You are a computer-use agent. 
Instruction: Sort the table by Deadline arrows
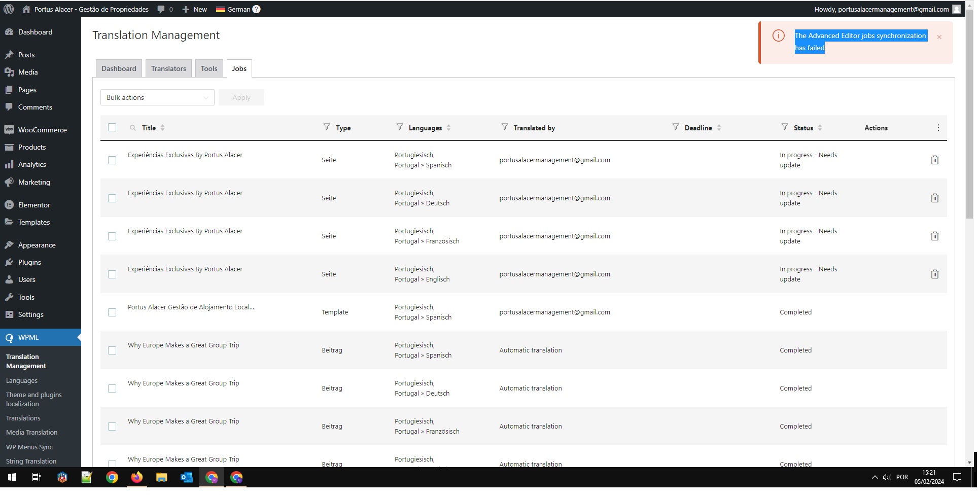[x=719, y=128]
